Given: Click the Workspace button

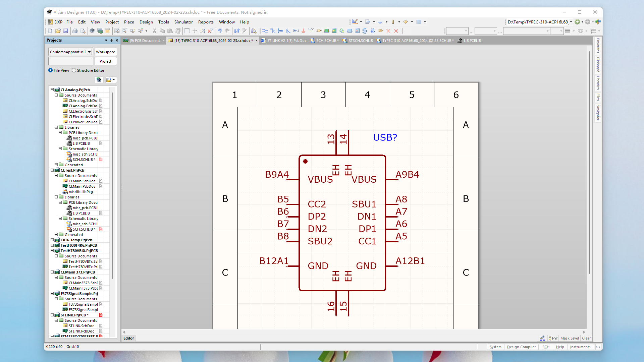Looking at the screenshot, I should click(x=105, y=52).
